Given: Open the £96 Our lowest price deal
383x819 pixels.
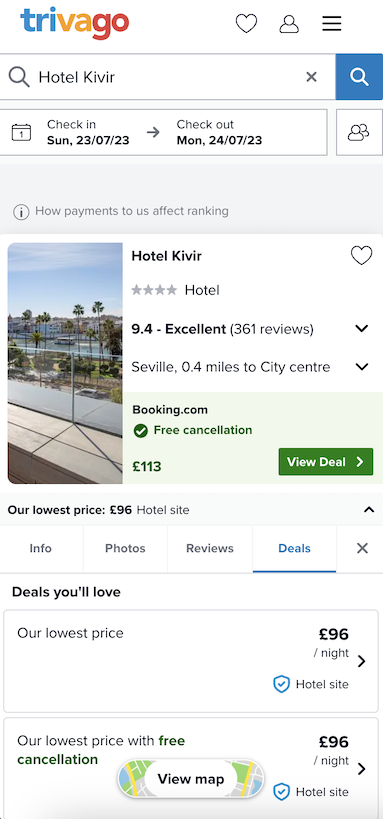Looking at the screenshot, I should pos(191,661).
